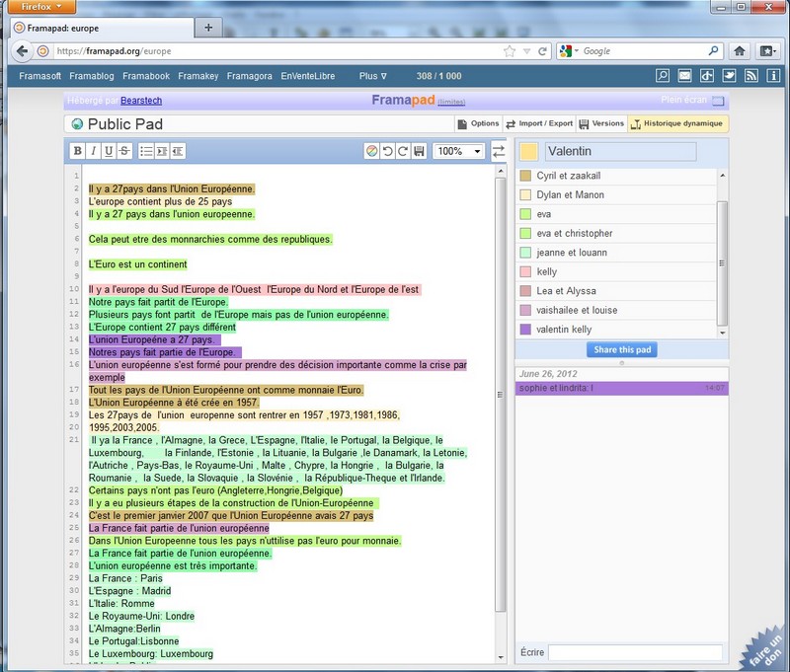Clear authorship colors in the pad

coord(371,151)
